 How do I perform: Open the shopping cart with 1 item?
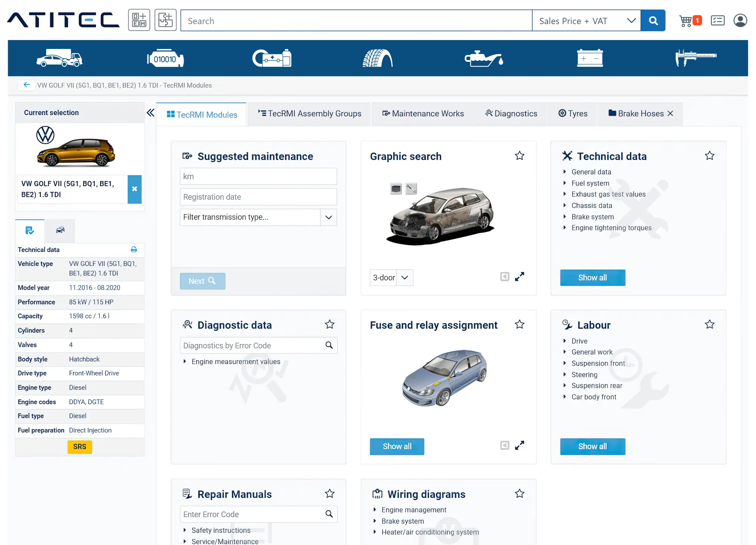pyautogui.click(x=690, y=21)
